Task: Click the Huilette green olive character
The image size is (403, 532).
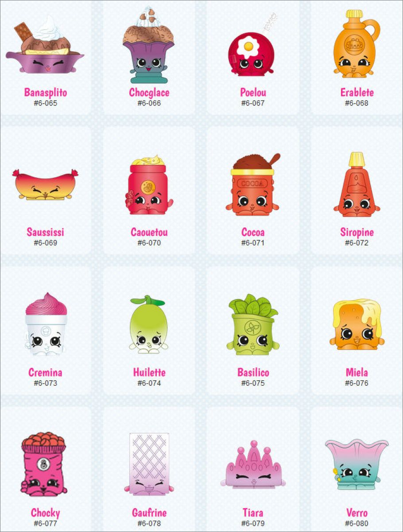Action: (x=148, y=325)
